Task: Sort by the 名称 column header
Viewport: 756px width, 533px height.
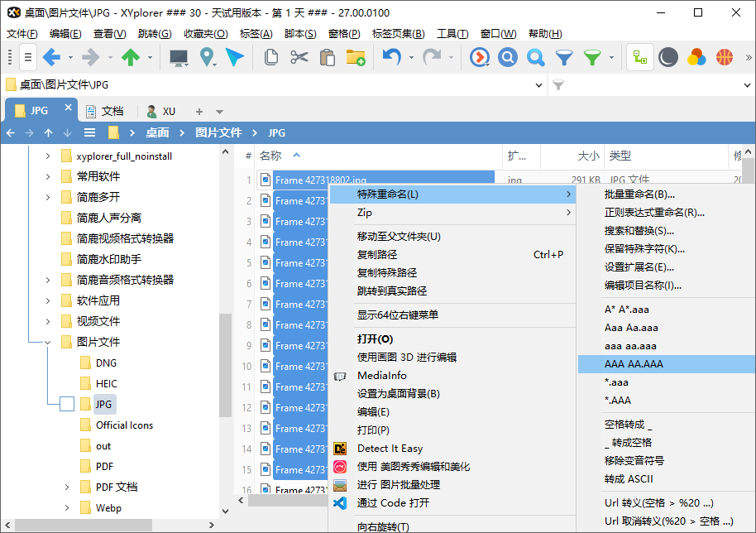Action: pos(271,156)
